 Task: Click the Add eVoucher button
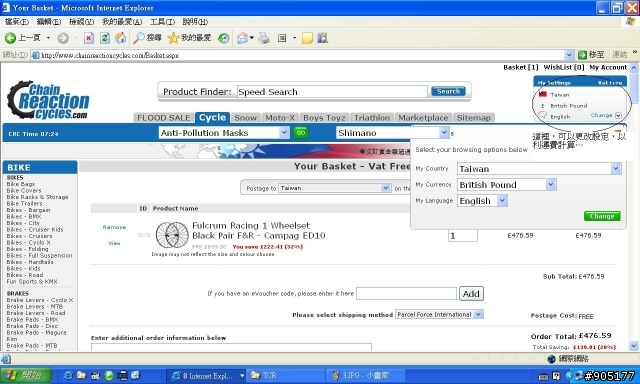[x=471, y=293]
